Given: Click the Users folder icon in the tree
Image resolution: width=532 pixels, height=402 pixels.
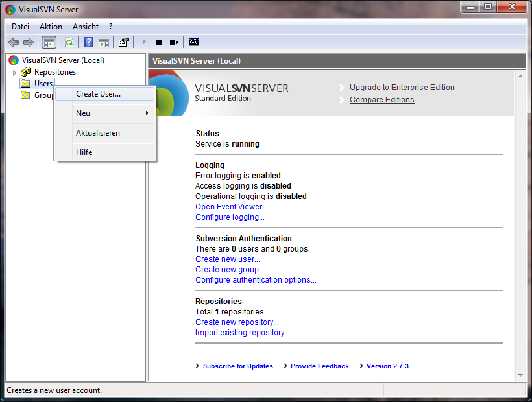Looking at the screenshot, I should pyautogui.click(x=26, y=84).
